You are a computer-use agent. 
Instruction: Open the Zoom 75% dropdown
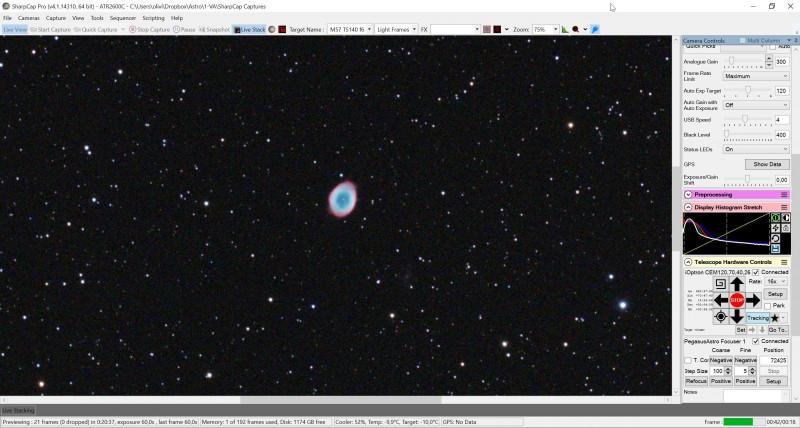[545, 30]
